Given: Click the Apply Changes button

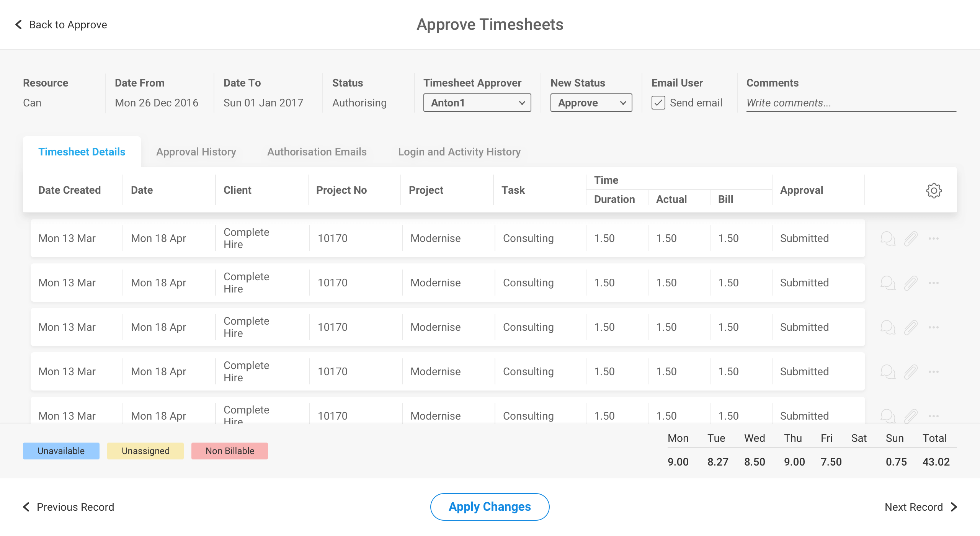Looking at the screenshot, I should pos(490,507).
